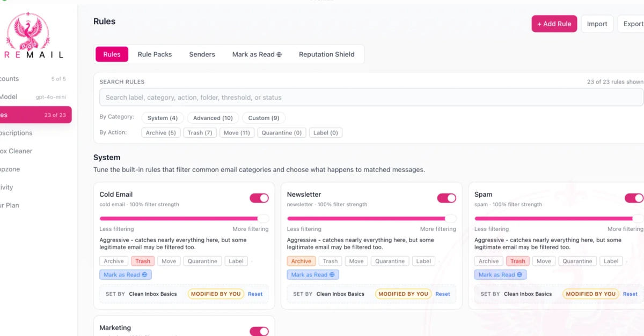Toggle Mark as Read on Cold Email
The image size is (644, 336).
(x=126, y=275)
